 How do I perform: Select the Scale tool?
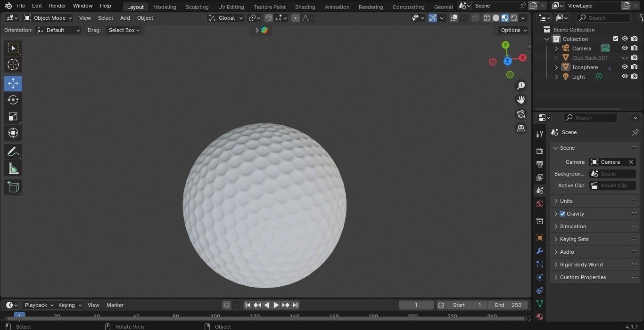pos(13,116)
